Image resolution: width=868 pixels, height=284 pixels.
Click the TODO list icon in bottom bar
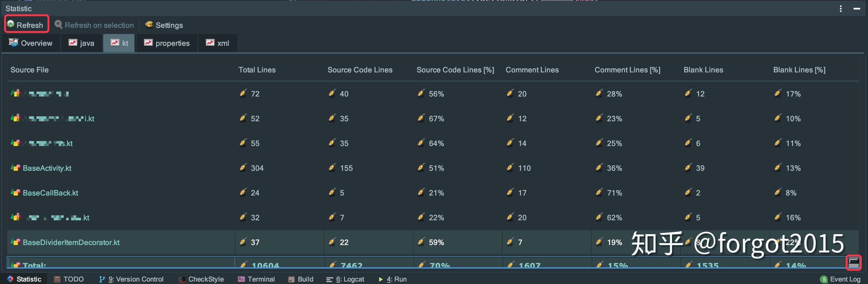57,279
